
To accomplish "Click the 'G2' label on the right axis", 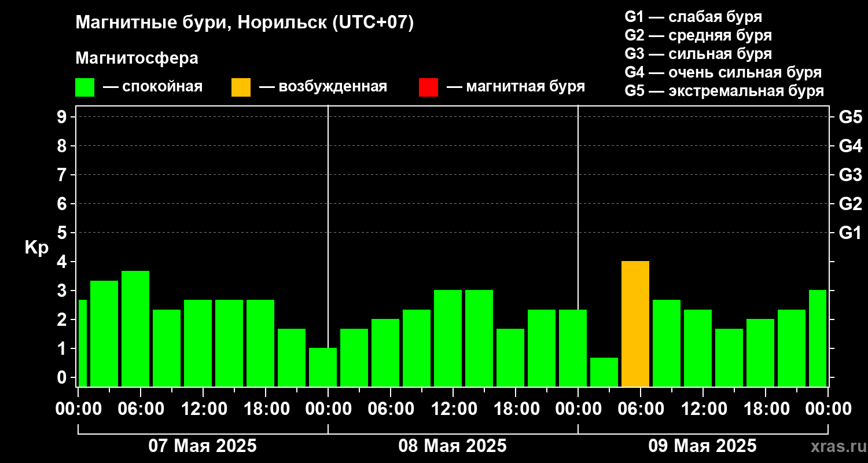I will [x=850, y=204].
